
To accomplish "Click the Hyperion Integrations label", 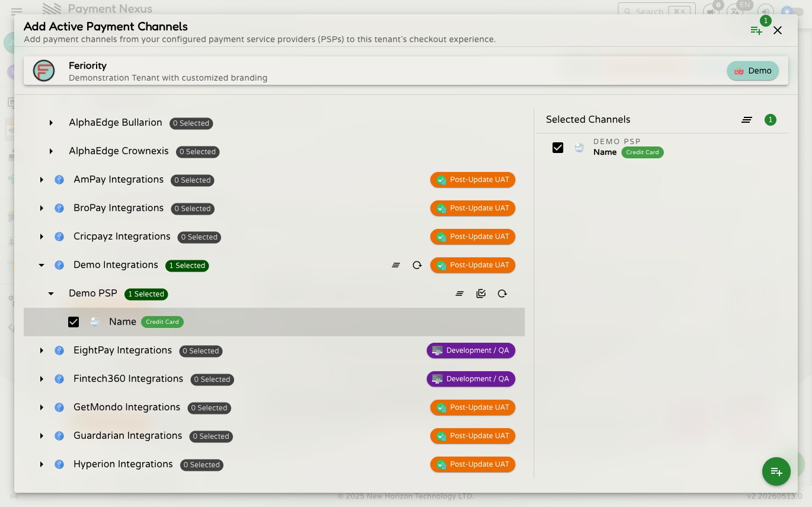I will (123, 464).
